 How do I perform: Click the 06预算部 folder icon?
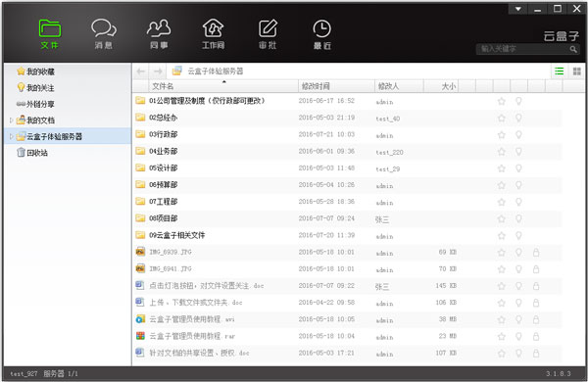click(140, 184)
